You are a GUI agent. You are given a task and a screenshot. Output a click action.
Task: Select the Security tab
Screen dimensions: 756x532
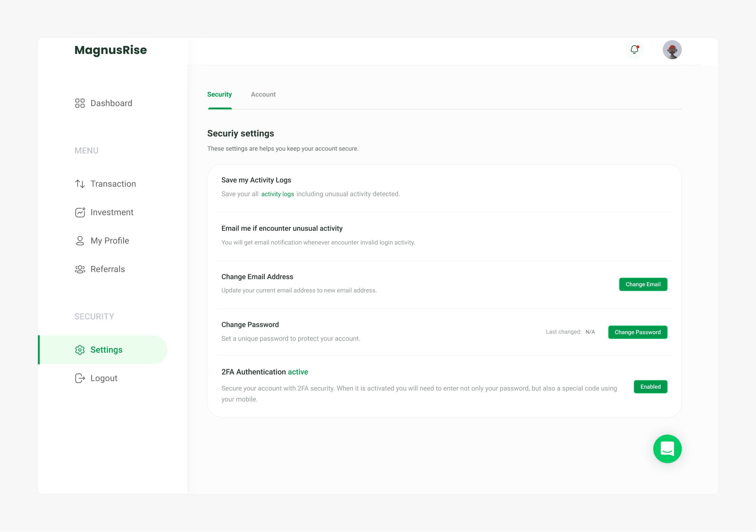tap(219, 94)
